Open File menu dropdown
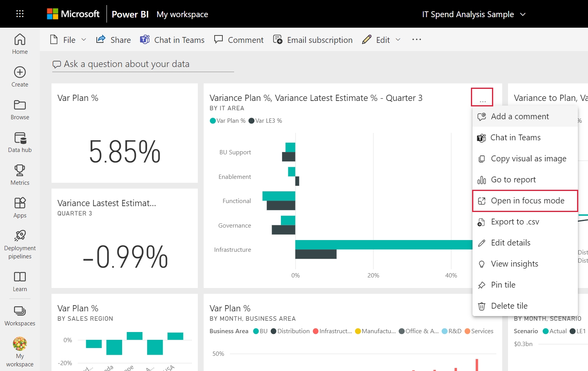 pos(68,40)
